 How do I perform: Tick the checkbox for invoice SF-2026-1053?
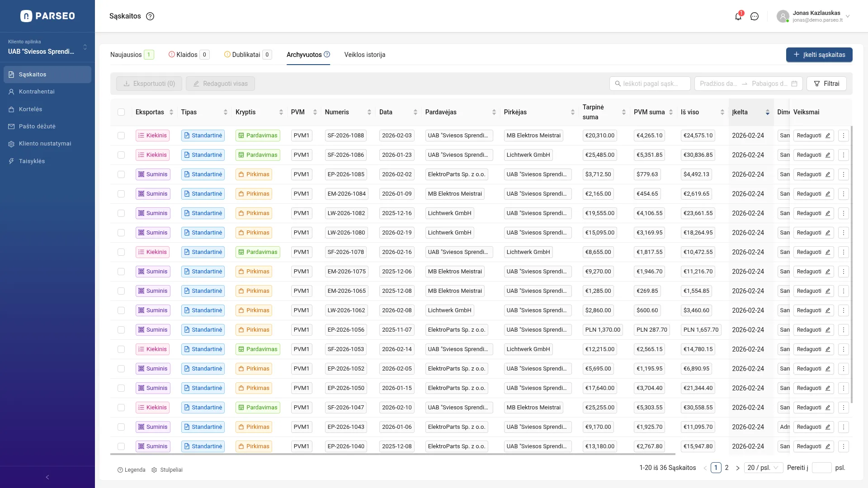click(121, 349)
